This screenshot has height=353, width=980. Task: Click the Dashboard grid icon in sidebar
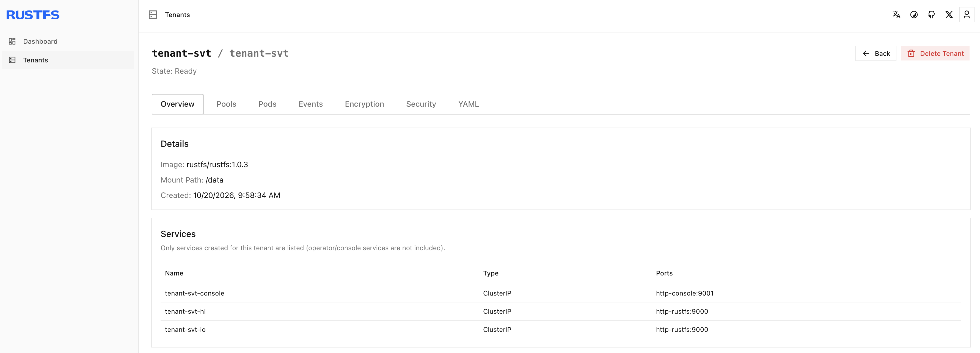pyautogui.click(x=12, y=41)
